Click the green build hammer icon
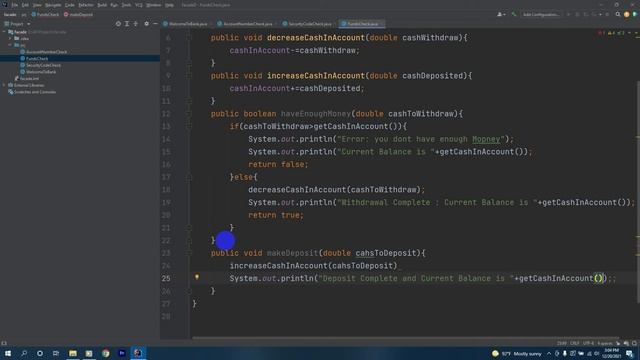Screen dimensions: 640x360 coord(514,15)
